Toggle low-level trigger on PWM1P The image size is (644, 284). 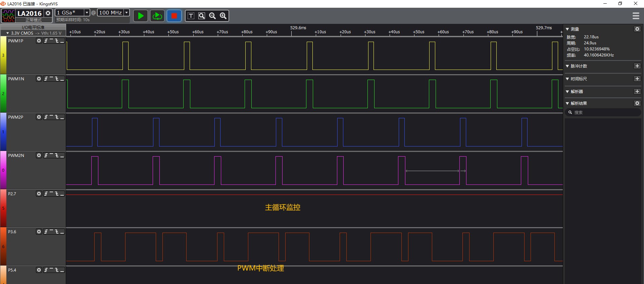pos(62,41)
